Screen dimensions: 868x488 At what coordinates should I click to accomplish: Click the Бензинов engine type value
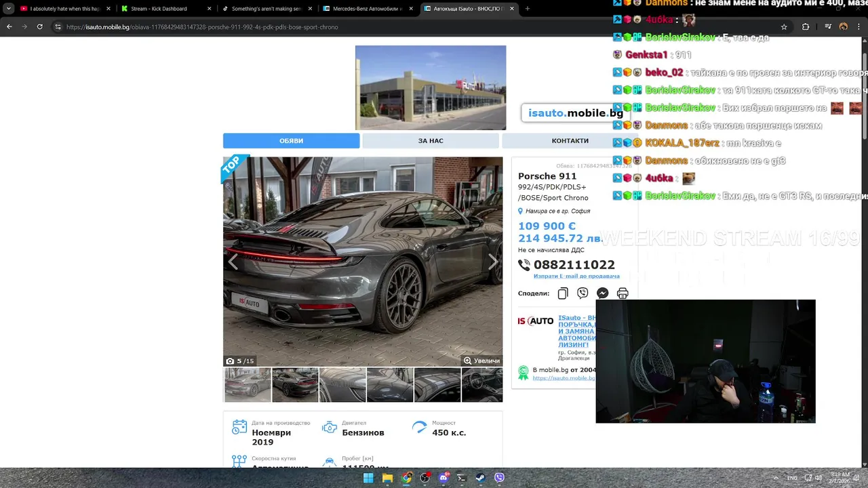click(363, 432)
